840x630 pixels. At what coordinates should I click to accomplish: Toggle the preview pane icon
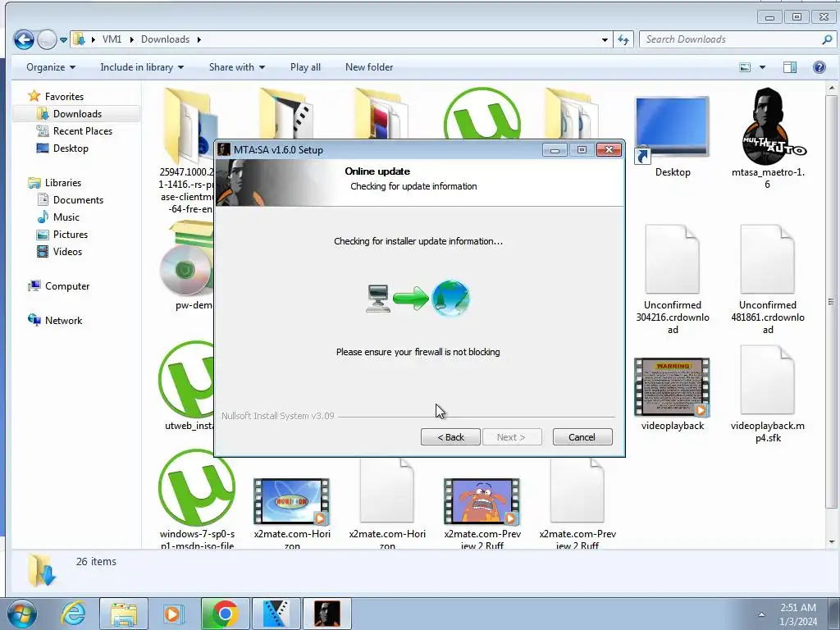(x=790, y=67)
